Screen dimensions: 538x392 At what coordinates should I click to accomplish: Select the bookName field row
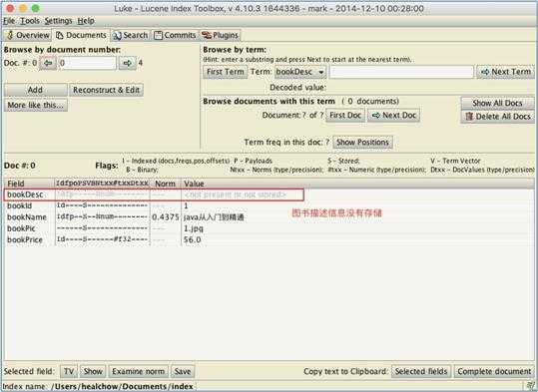pos(269,217)
